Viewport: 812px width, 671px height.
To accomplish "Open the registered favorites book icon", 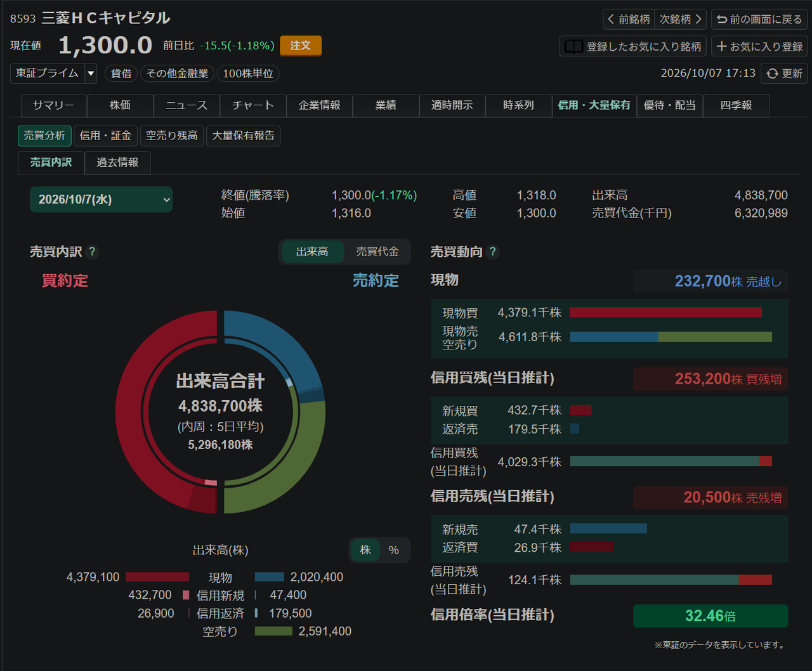I will (x=573, y=46).
